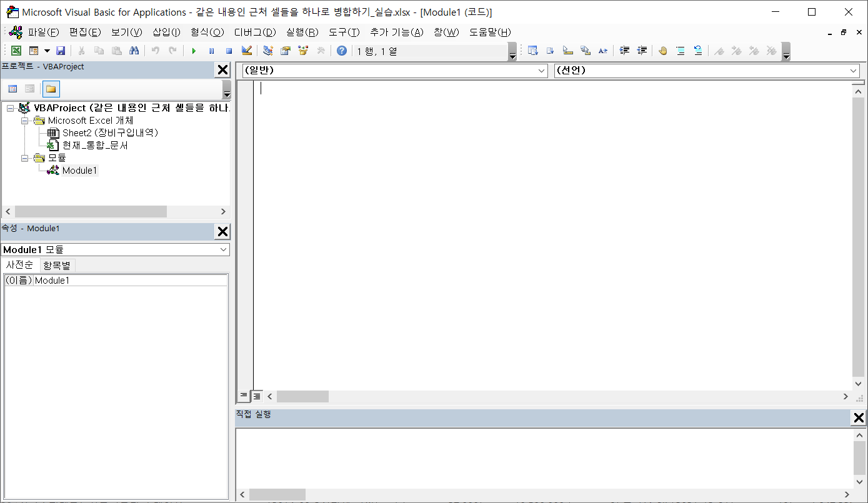Open the 디버그(D) menu

point(255,32)
